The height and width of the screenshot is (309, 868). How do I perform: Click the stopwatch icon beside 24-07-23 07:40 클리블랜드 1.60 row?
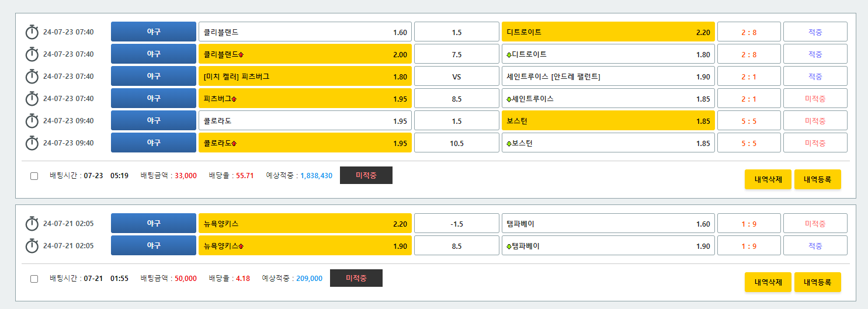point(32,32)
